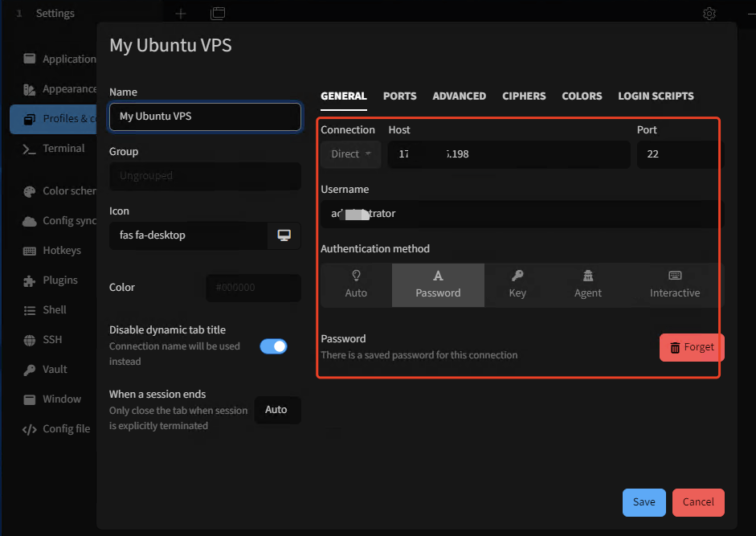This screenshot has width=756, height=536.
Task: Click Forget saved password button
Action: 692,347
